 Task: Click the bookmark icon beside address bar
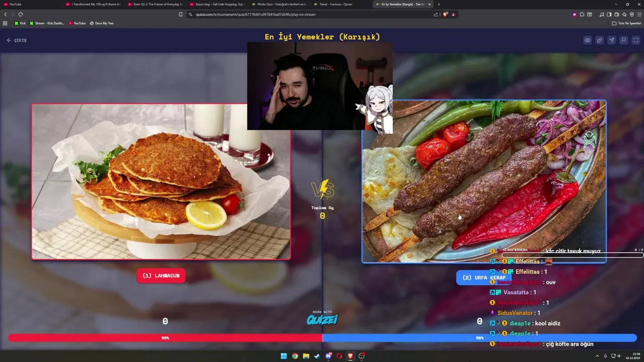coord(181,15)
